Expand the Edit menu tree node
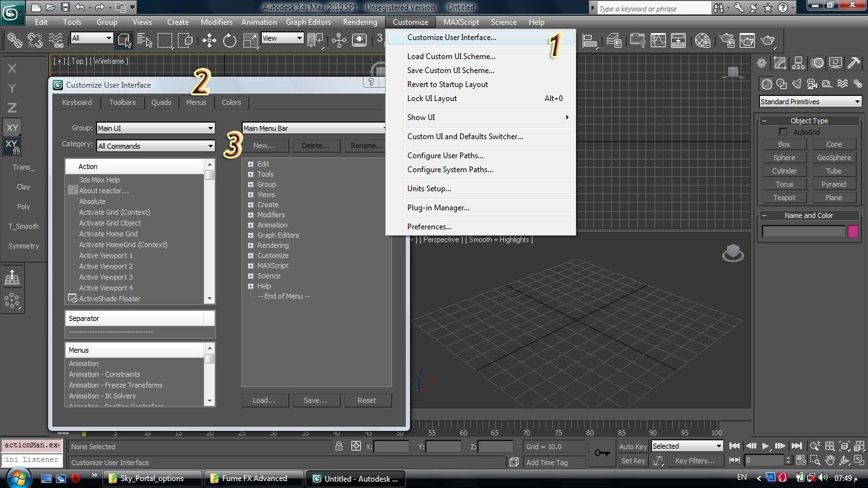Image resolution: width=868 pixels, height=488 pixels. coord(250,164)
